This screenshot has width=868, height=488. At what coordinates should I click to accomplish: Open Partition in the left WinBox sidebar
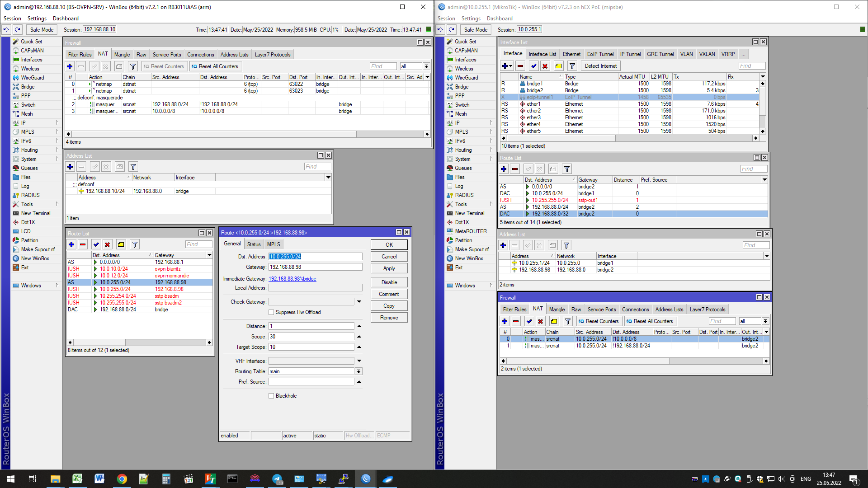(x=29, y=240)
